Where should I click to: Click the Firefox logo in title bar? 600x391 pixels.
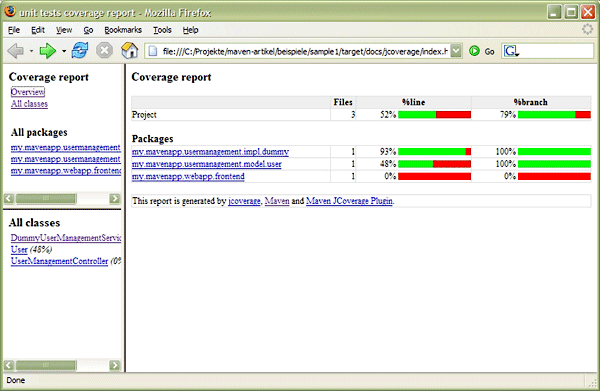click(10, 11)
